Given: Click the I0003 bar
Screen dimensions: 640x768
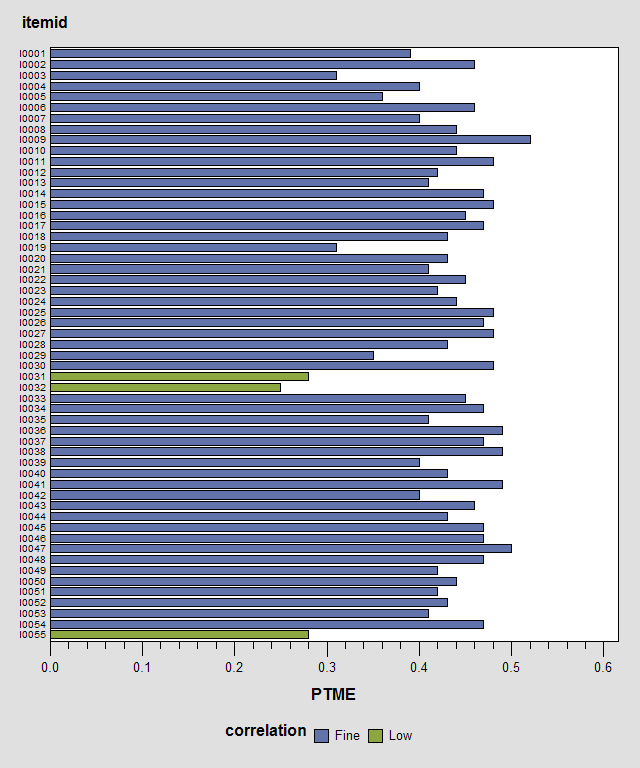Looking at the screenshot, I should point(193,75).
